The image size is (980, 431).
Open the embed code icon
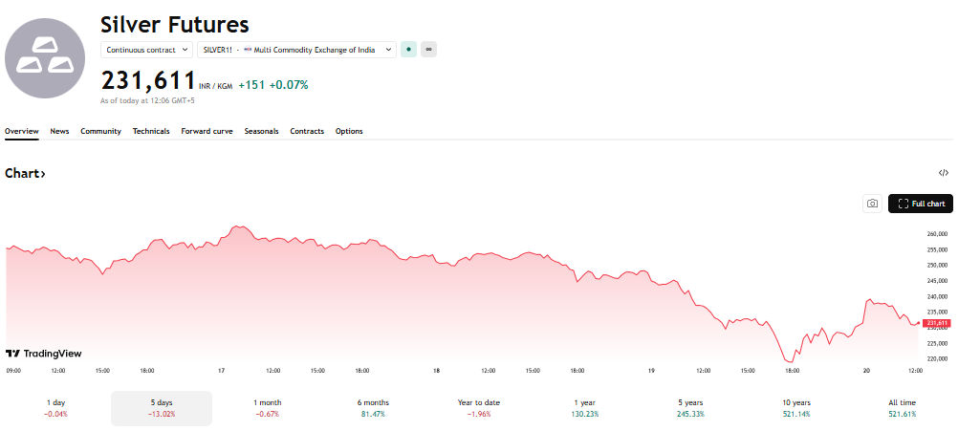point(944,173)
